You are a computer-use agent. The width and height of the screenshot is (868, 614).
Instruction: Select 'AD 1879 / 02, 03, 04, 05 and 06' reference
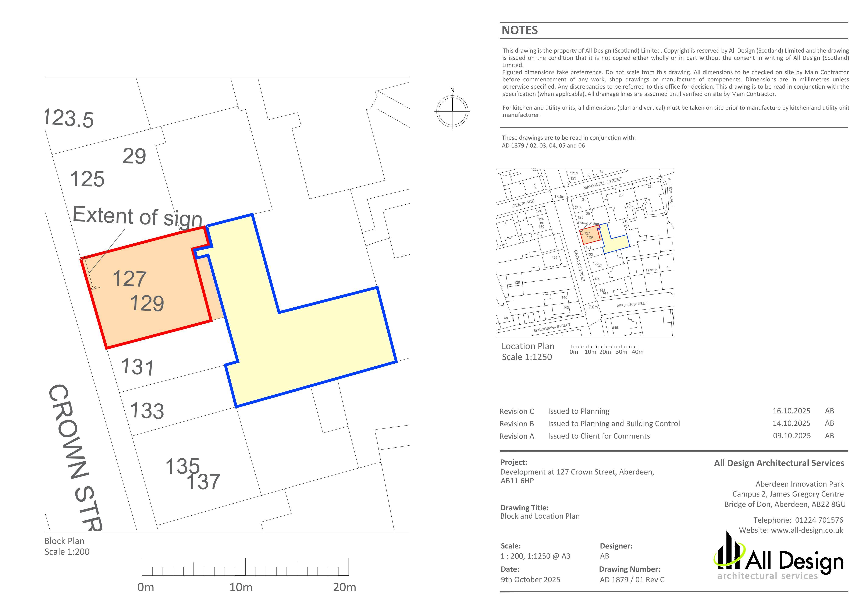click(x=543, y=146)
